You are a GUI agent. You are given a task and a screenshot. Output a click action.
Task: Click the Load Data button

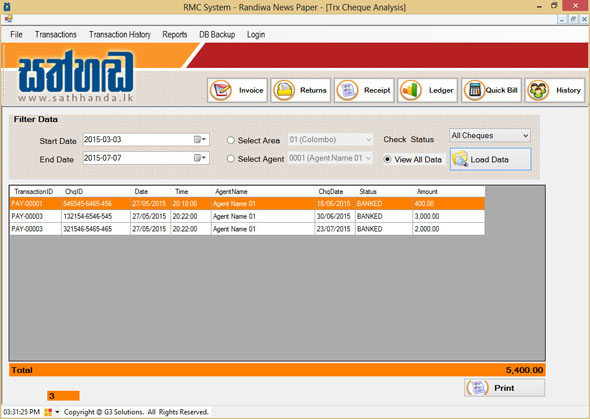point(490,159)
